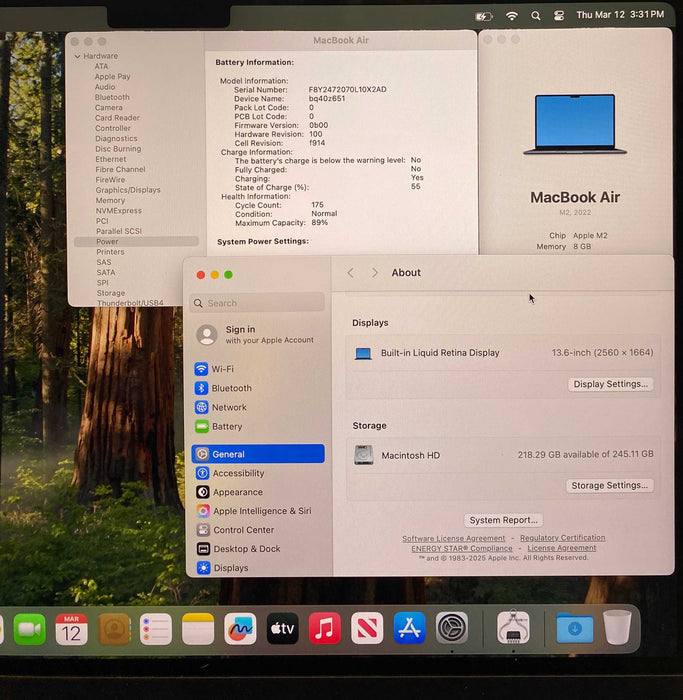Open FaceTime from the Dock
683x700 pixels.
tap(29, 629)
